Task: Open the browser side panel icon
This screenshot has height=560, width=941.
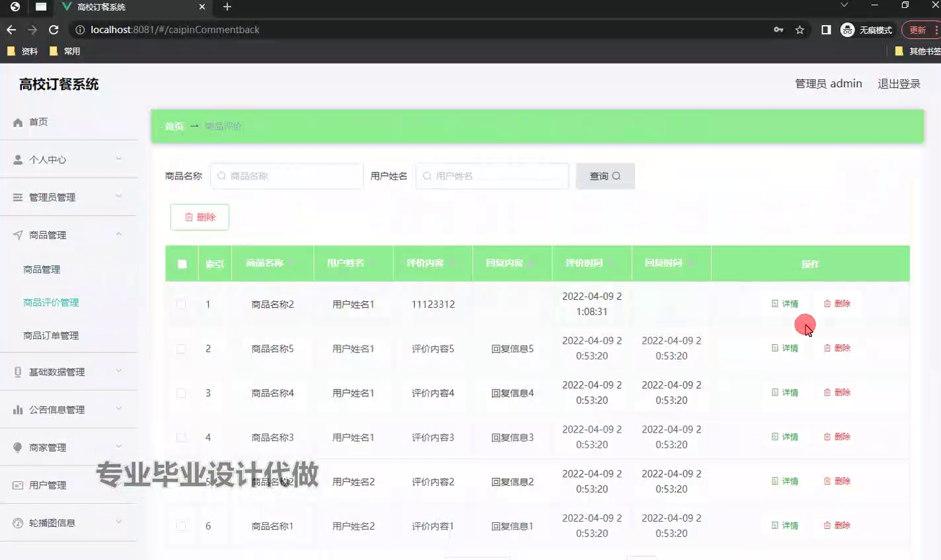Action: coord(826,30)
